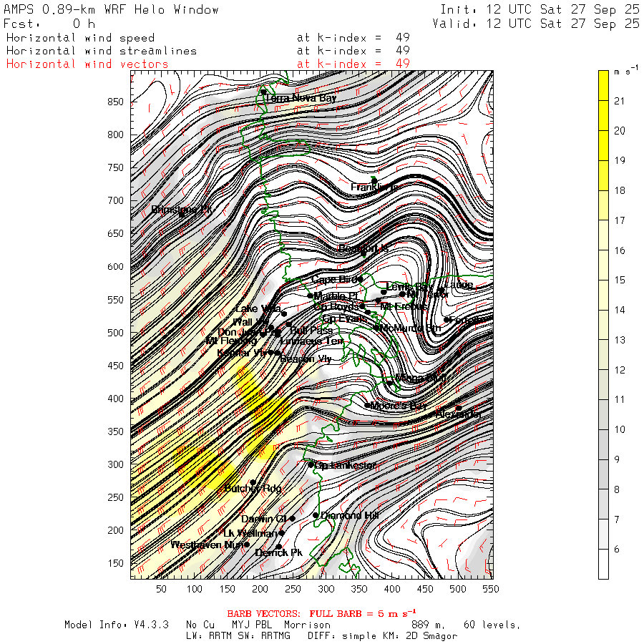Click the 'DIFF: simple KM: 2D Smagor' text
Image resolution: width=644 pixels, height=644 pixels.
click(x=382, y=636)
